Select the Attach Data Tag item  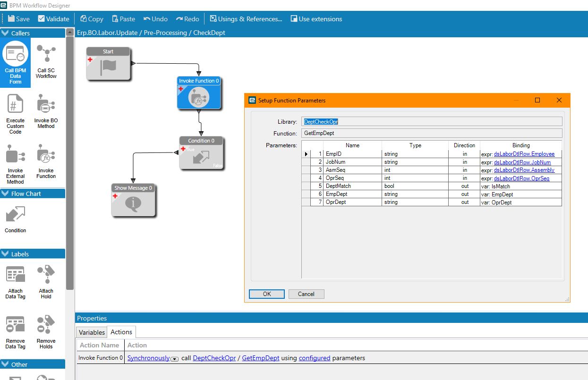point(16,282)
